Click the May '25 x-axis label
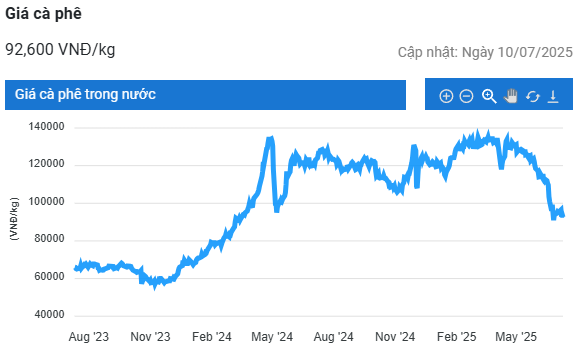 pos(516,336)
